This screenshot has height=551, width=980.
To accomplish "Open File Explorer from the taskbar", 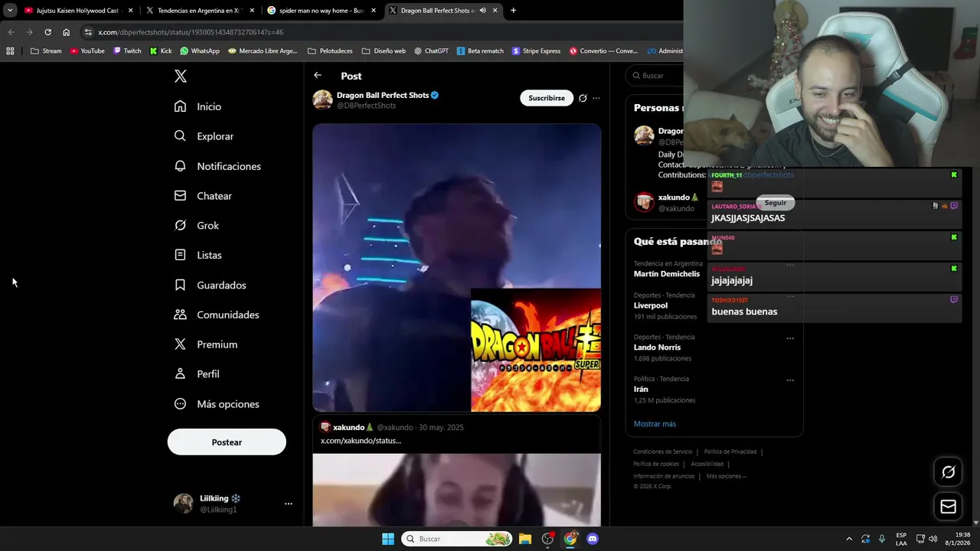I will [x=525, y=539].
